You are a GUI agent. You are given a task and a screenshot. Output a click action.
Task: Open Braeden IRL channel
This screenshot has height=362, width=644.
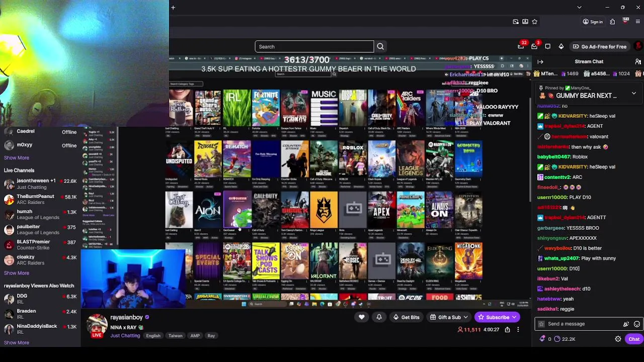click(40, 314)
